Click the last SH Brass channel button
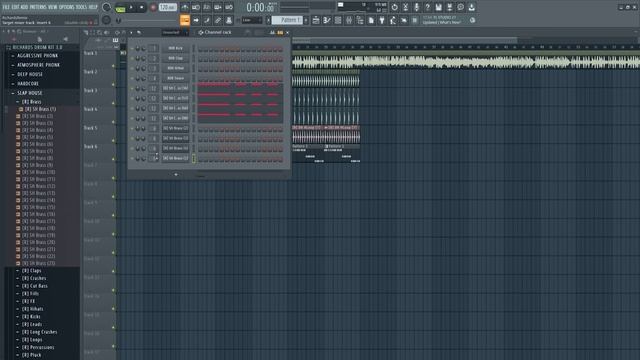Screen dimensions: 640x360 176,158
